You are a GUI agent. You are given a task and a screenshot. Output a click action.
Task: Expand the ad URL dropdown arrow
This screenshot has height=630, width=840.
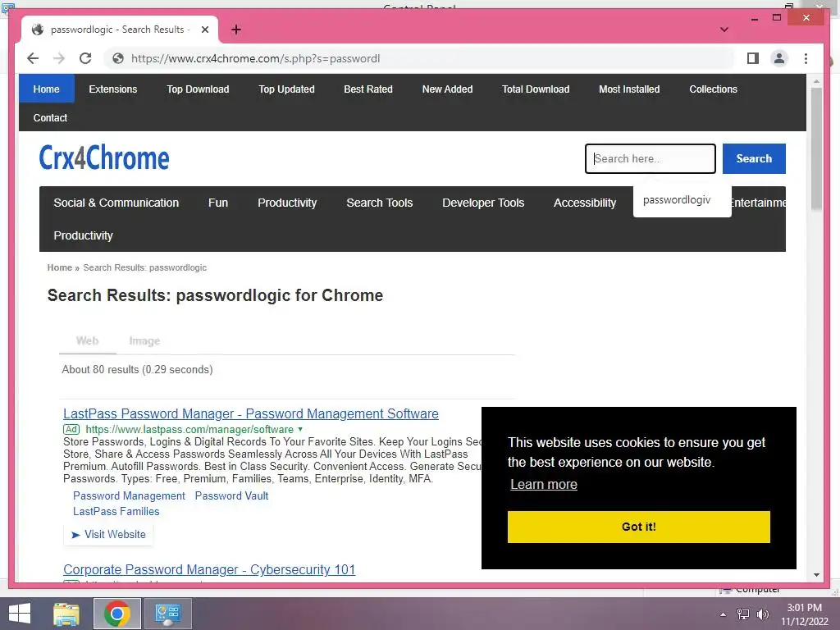300,429
